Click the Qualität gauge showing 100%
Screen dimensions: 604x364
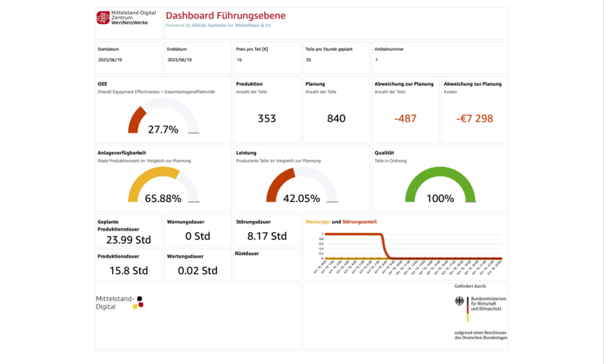coord(440,185)
